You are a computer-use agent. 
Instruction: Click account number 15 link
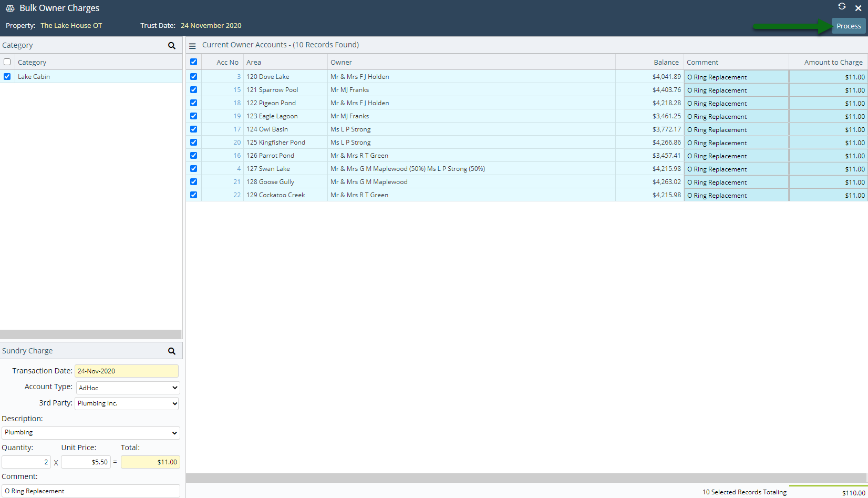[237, 90]
